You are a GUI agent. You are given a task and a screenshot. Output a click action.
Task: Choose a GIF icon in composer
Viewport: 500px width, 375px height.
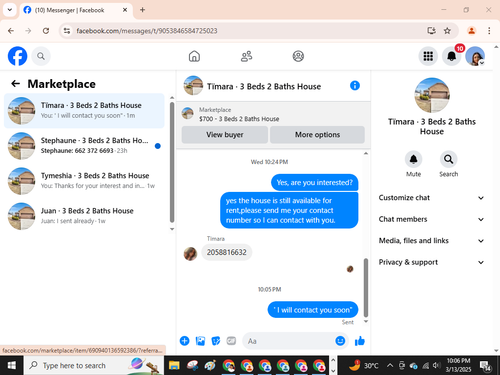pyautogui.click(x=231, y=341)
